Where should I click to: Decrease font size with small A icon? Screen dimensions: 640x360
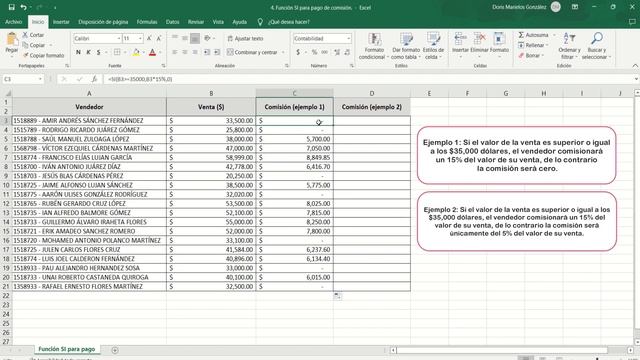159,38
